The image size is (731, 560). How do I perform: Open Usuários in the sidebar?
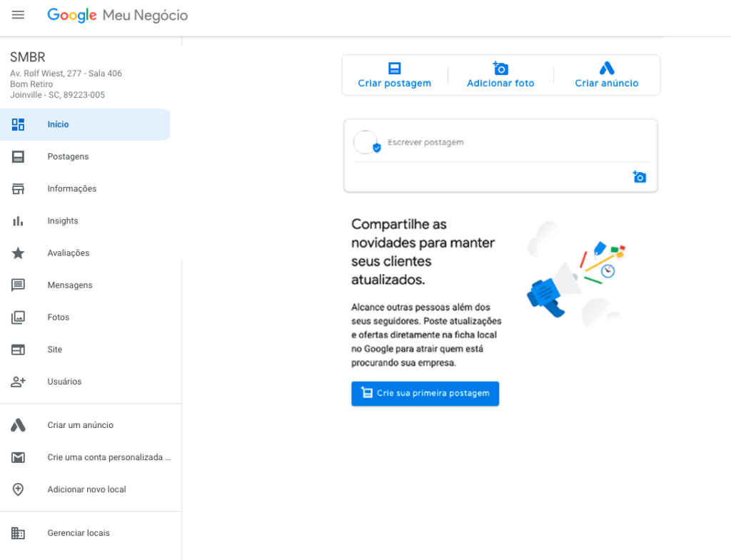tap(85, 382)
